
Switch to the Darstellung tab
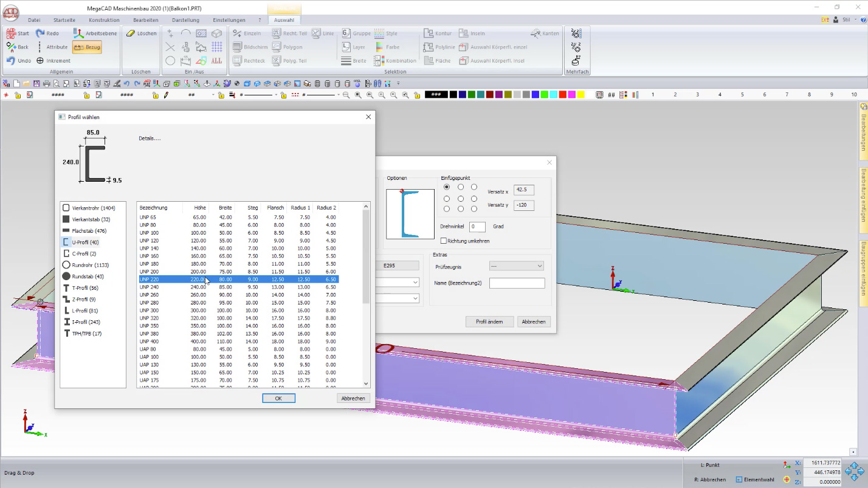[x=185, y=20]
